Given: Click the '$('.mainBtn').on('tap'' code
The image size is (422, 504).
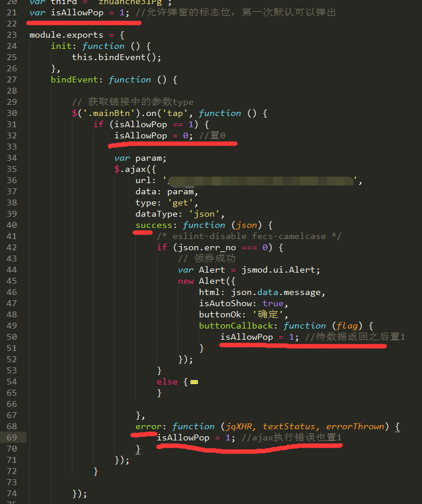Looking at the screenshot, I should (129, 113).
